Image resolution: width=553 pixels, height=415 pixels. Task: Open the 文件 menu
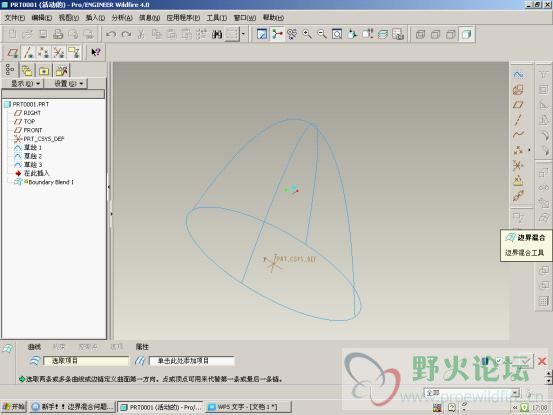pyautogui.click(x=14, y=18)
